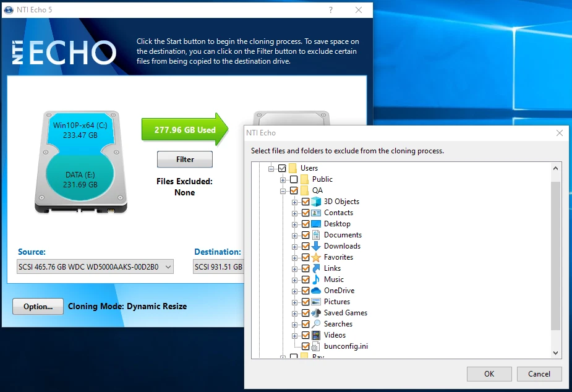Click the OneDrive cloud icon

[315, 291]
